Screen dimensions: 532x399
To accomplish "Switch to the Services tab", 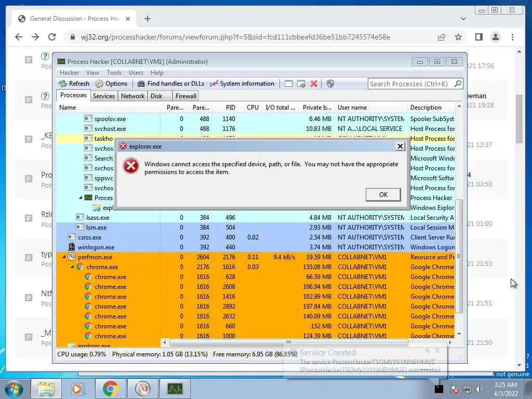I will pyautogui.click(x=104, y=96).
